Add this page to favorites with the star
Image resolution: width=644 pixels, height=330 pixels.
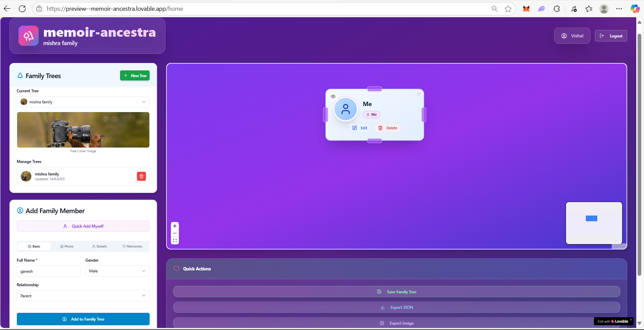click(508, 9)
